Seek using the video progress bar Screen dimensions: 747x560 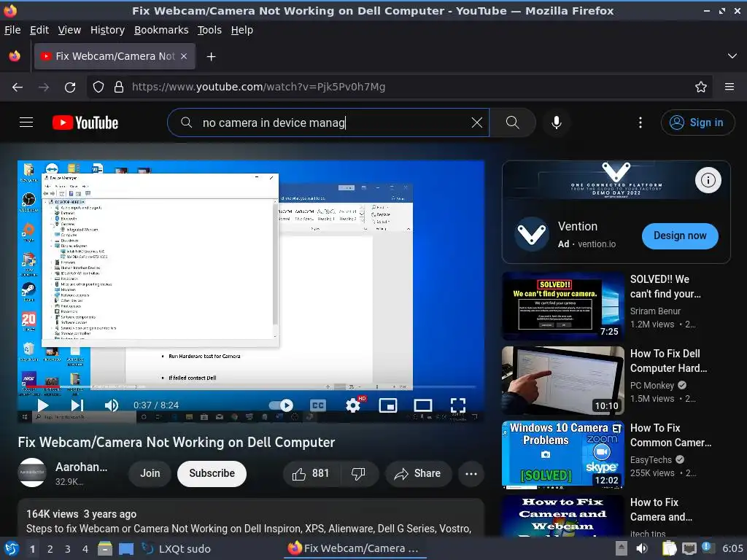[251, 386]
